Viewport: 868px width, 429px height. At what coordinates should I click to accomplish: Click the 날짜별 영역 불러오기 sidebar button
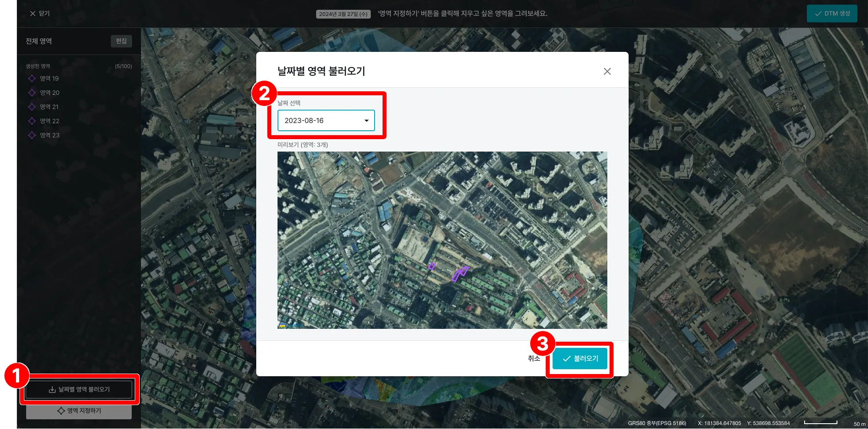(79, 390)
